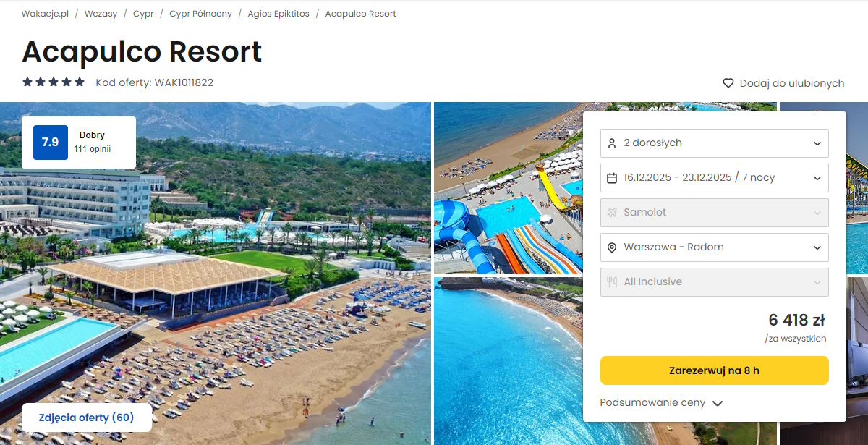Click Zarezerwuj na 8 h button
This screenshot has width=868, height=445.
(715, 370)
